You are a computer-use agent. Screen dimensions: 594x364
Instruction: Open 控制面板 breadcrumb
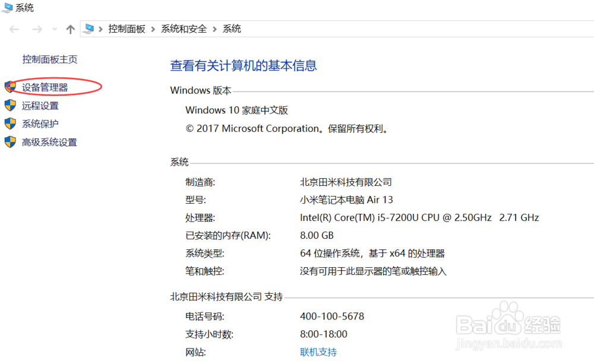tap(127, 29)
